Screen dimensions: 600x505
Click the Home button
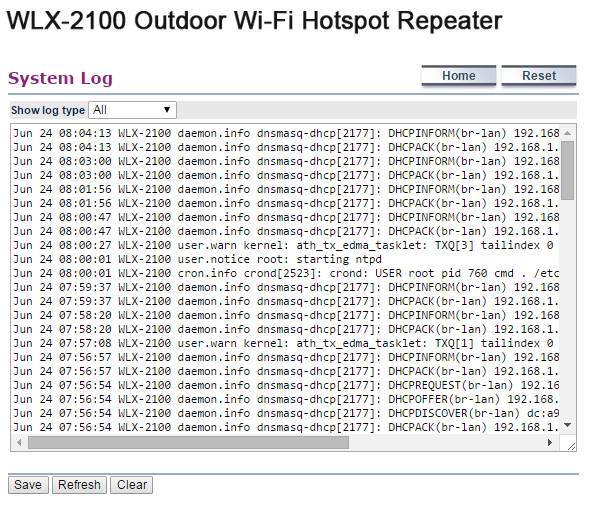coord(459,76)
